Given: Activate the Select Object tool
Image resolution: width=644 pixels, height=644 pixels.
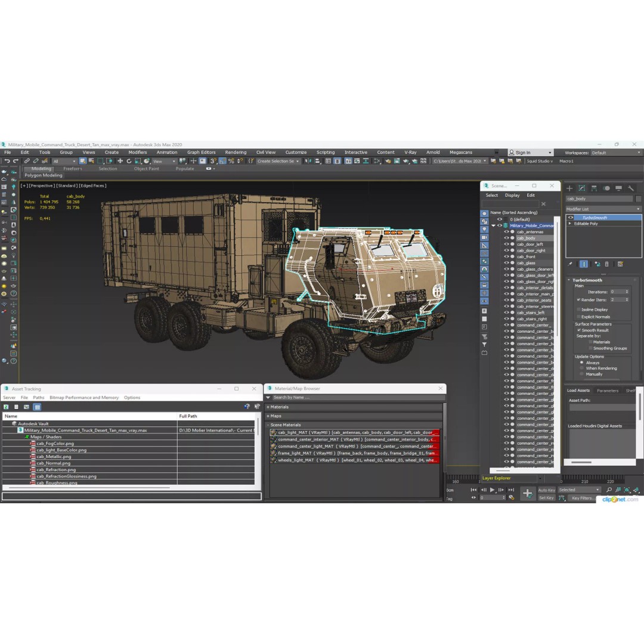Looking at the screenshot, I should click(82, 161).
